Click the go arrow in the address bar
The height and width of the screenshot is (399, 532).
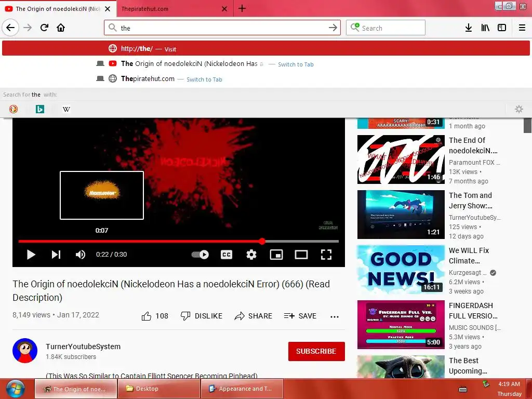[x=333, y=28]
